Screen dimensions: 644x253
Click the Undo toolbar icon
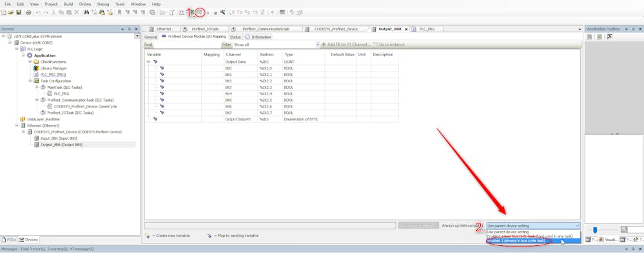38,12
